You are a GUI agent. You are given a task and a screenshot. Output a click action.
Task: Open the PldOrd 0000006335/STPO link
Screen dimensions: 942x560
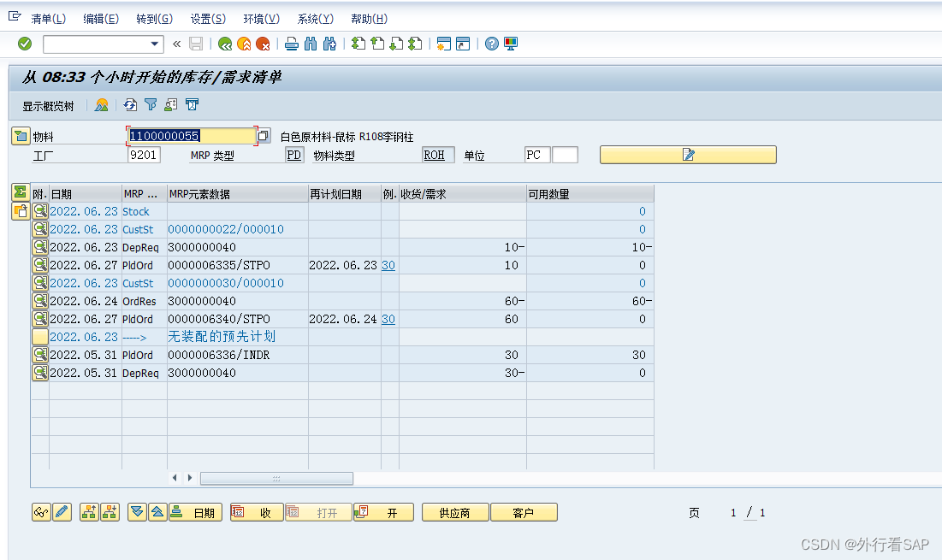(216, 264)
